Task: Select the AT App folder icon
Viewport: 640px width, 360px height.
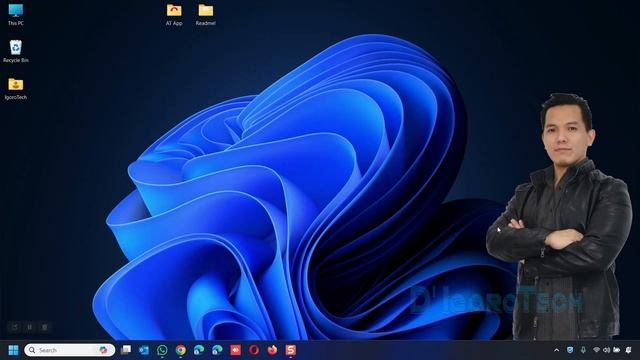Action: pos(174,15)
